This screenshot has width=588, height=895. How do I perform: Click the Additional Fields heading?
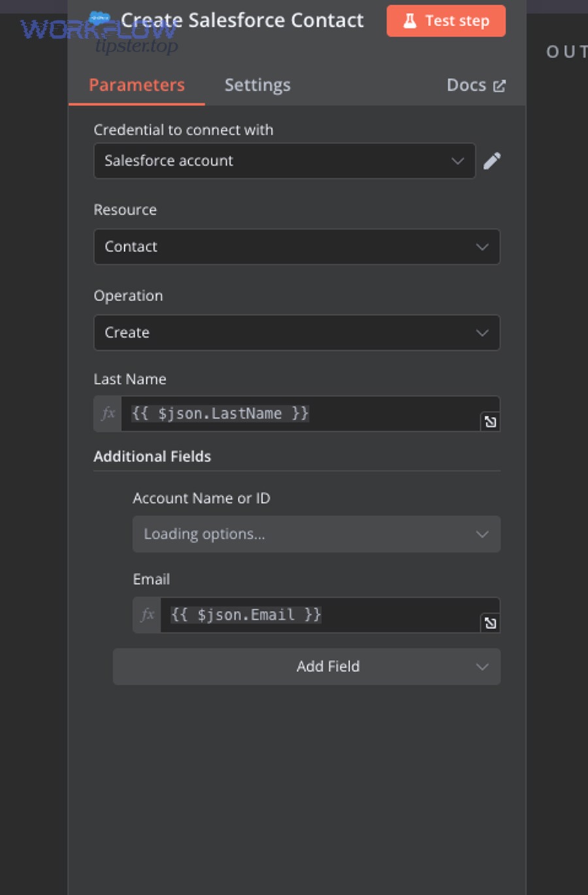pos(152,456)
